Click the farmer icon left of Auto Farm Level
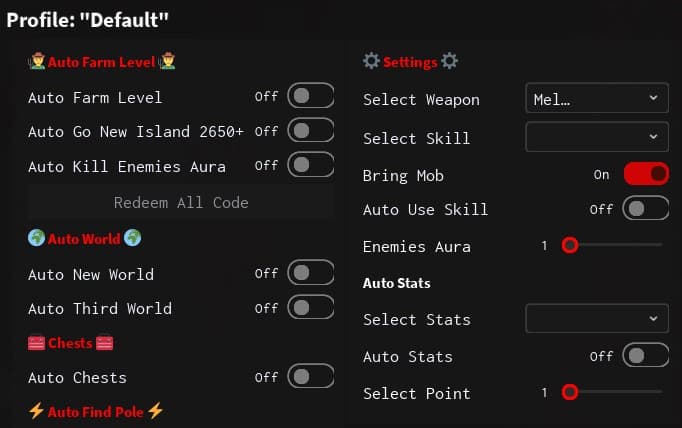Screen dimensions: 682x428 36,62
